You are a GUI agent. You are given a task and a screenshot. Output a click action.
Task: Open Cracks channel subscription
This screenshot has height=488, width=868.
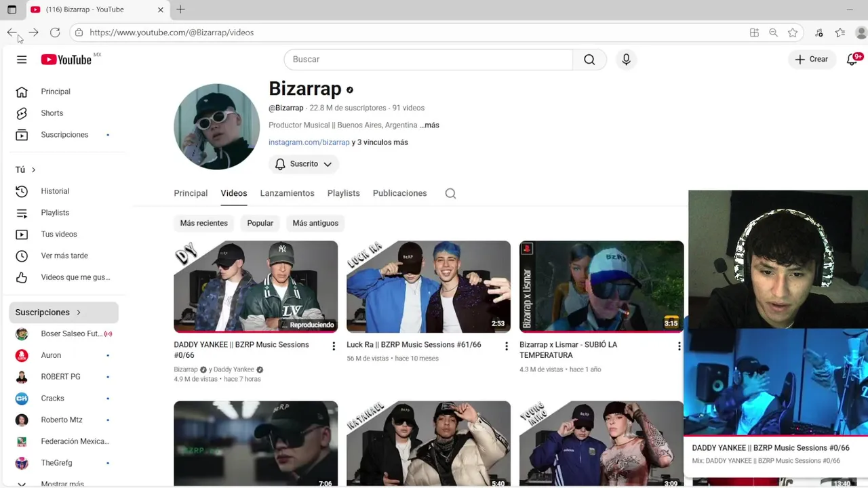[x=62, y=399]
